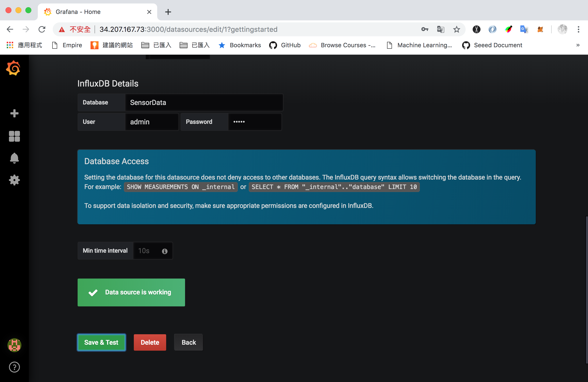Open the Dashboards grid icon in sidebar
Viewport: 588px width, 382px height.
(14, 136)
